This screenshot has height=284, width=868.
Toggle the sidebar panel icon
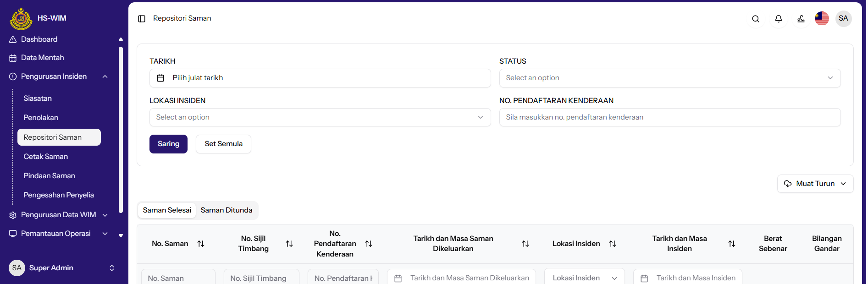pyautogui.click(x=142, y=19)
